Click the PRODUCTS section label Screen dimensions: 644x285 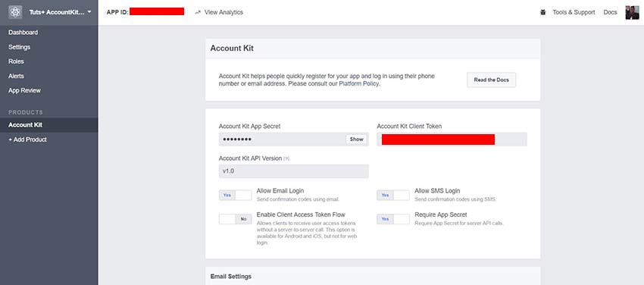coord(26,112)
